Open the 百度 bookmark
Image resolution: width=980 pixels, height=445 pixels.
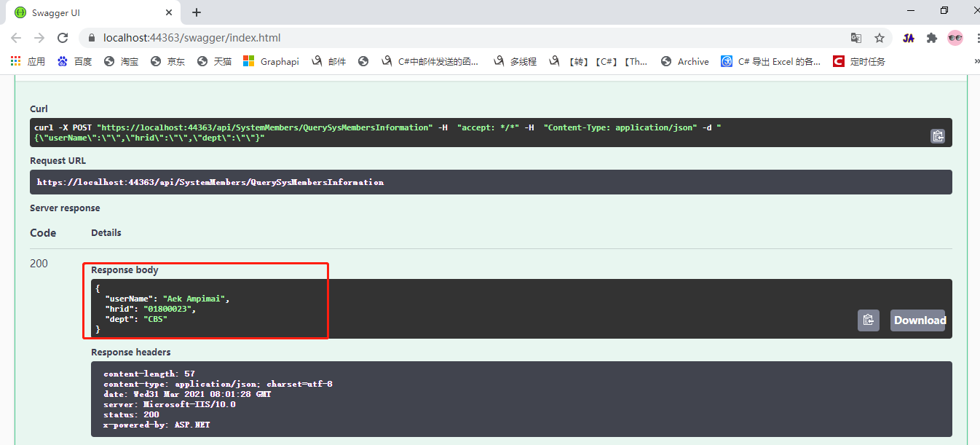[x=75, y=61]
